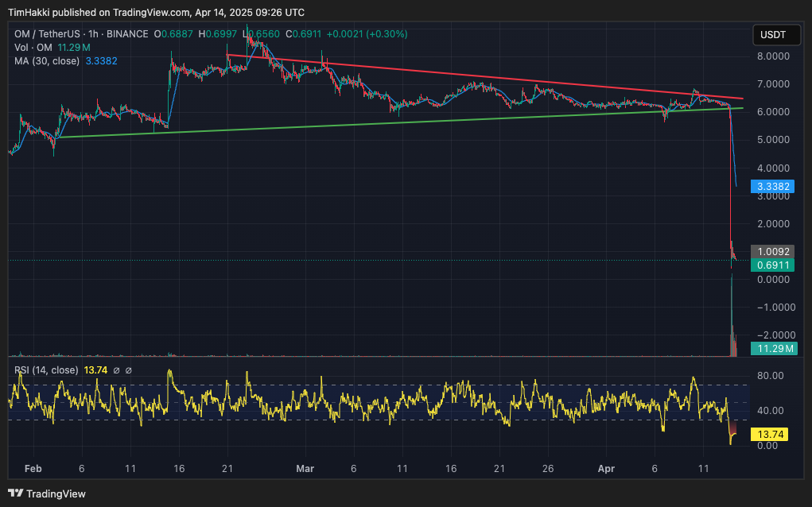This screenshot has width=812, height=507.
Task: Open the USDT currency selector
Action: click(x=773, y=35)
